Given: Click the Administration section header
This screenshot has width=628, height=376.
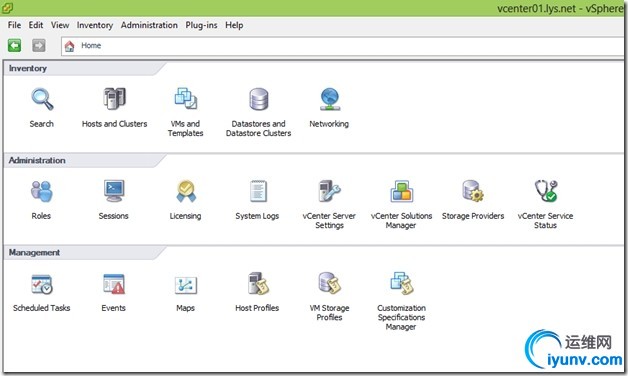Looking at the screenshot, I should [x=37, y=160].
